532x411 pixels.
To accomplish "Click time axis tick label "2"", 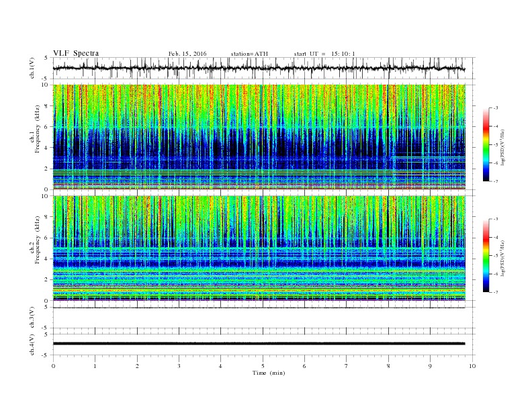I will click(137, 366).
